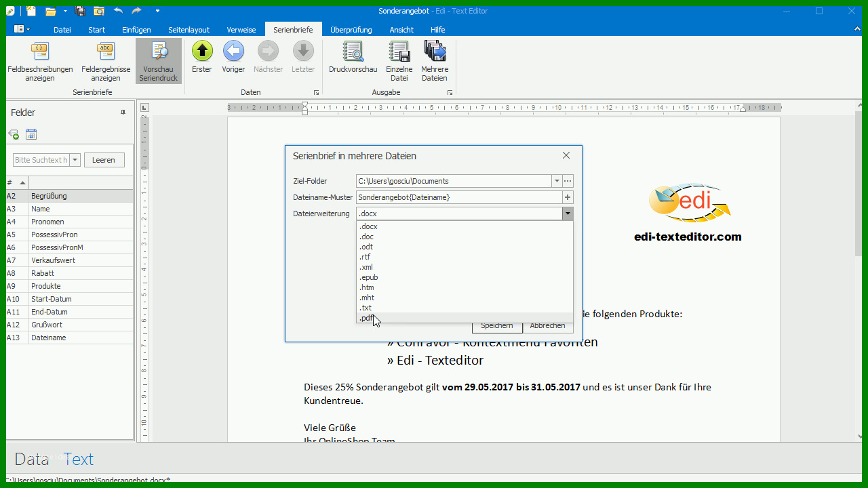The height and width of the screenshot is (488, 868).
Task: Click the Nächster arrow icon
Action: pyautogui.click(x=268, y=51)
